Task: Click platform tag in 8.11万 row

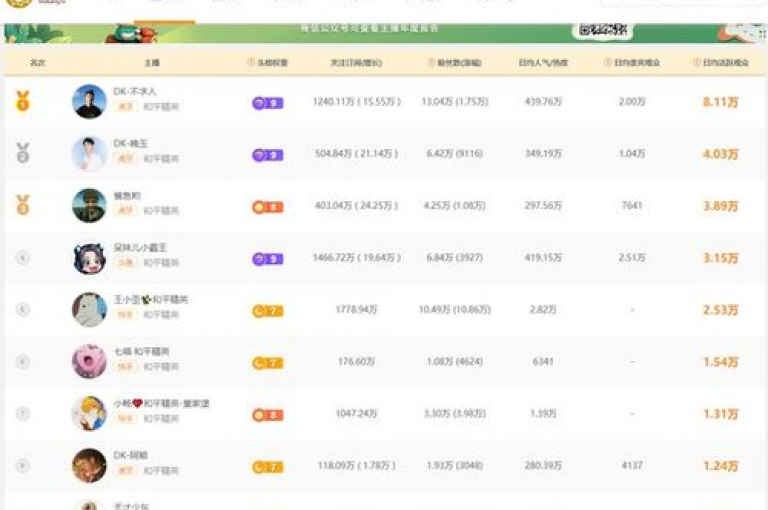Action: tap(125, 106)
